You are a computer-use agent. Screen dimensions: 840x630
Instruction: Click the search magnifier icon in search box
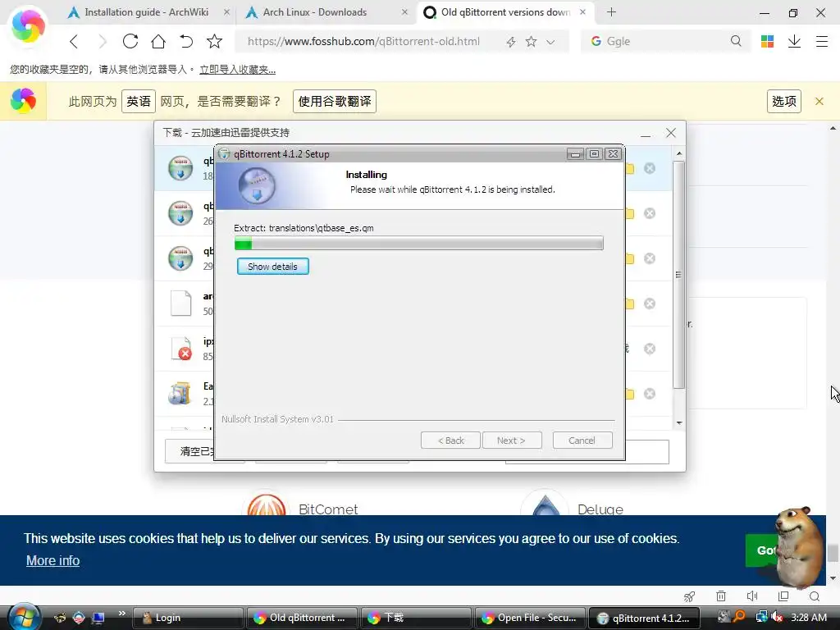[x=736, y=41]
